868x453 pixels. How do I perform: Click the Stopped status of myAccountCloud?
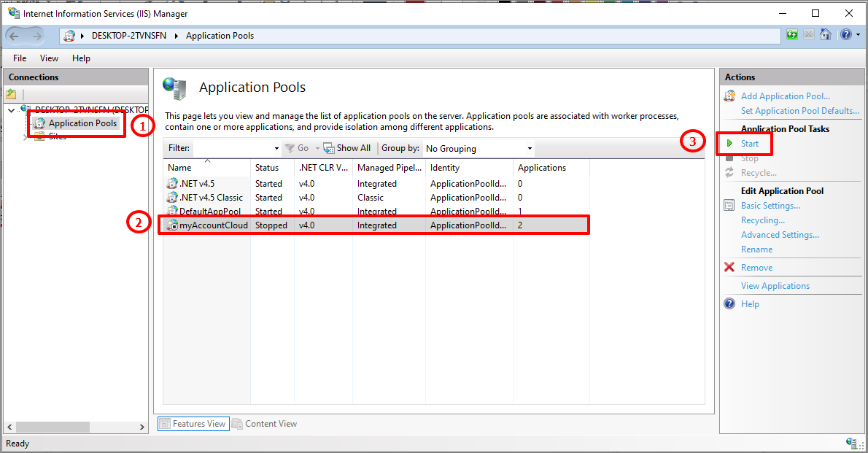271,225
